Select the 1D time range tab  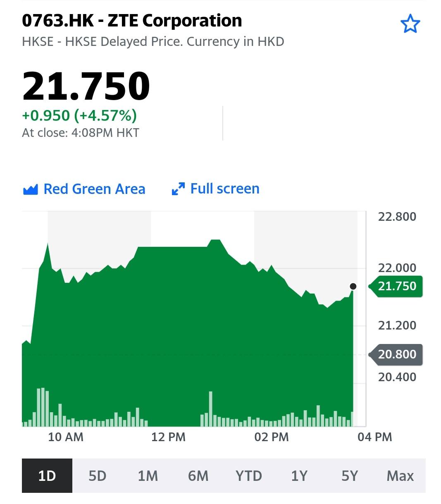click(47, 475)
